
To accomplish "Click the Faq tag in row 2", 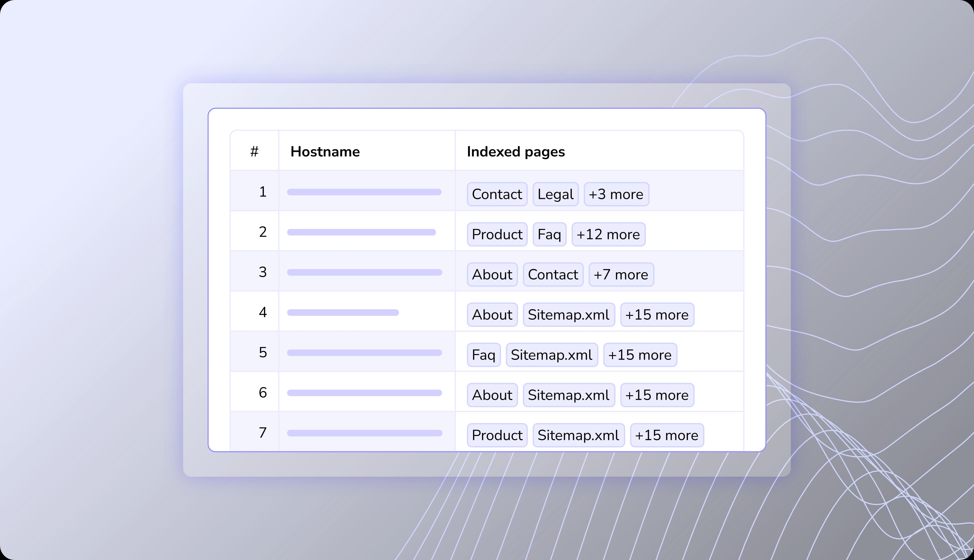I will [x=549, y=234].
